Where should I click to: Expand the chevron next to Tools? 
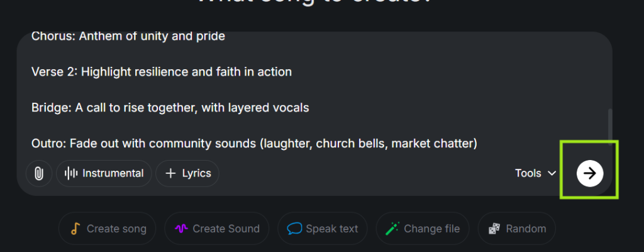552,173
